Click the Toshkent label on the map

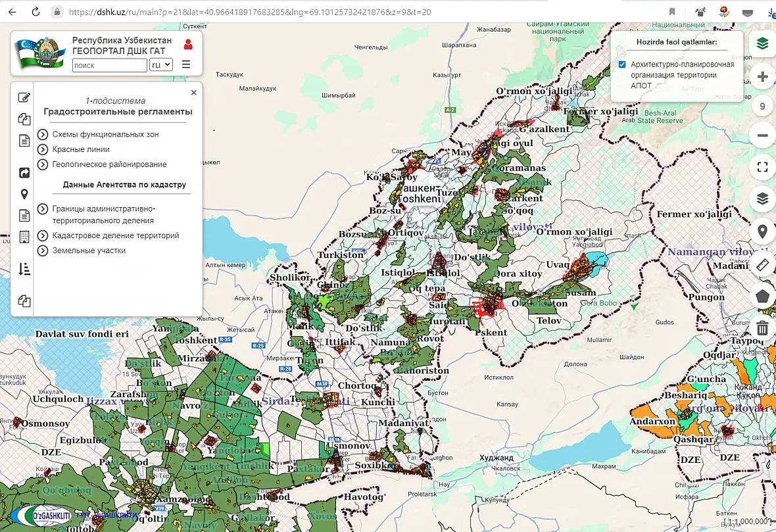pyautogui.click(x=419, y=199)
